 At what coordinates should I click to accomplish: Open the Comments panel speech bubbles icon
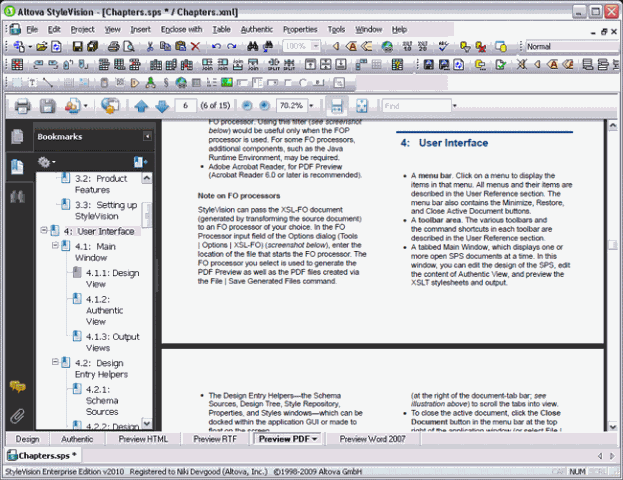click(17, 386)
